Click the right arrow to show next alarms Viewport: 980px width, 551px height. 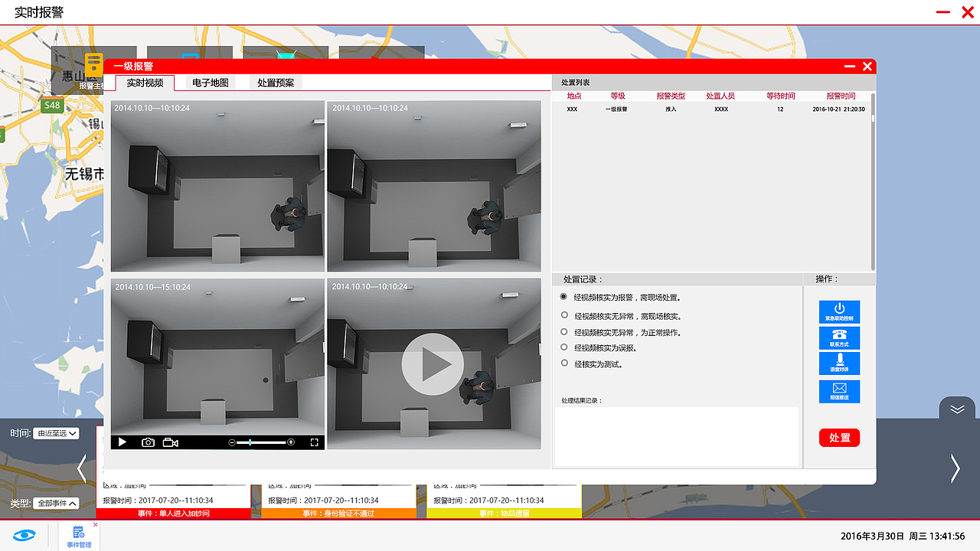tap(955, 468)
